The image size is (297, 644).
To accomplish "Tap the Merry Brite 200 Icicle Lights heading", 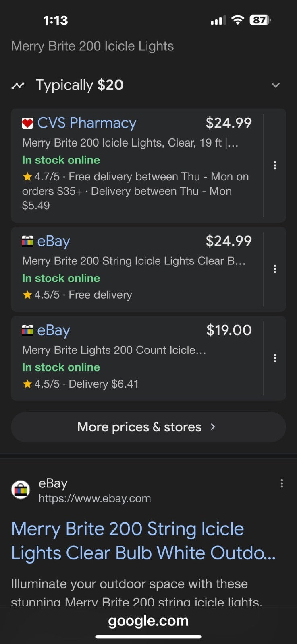I will pos(92,46).
